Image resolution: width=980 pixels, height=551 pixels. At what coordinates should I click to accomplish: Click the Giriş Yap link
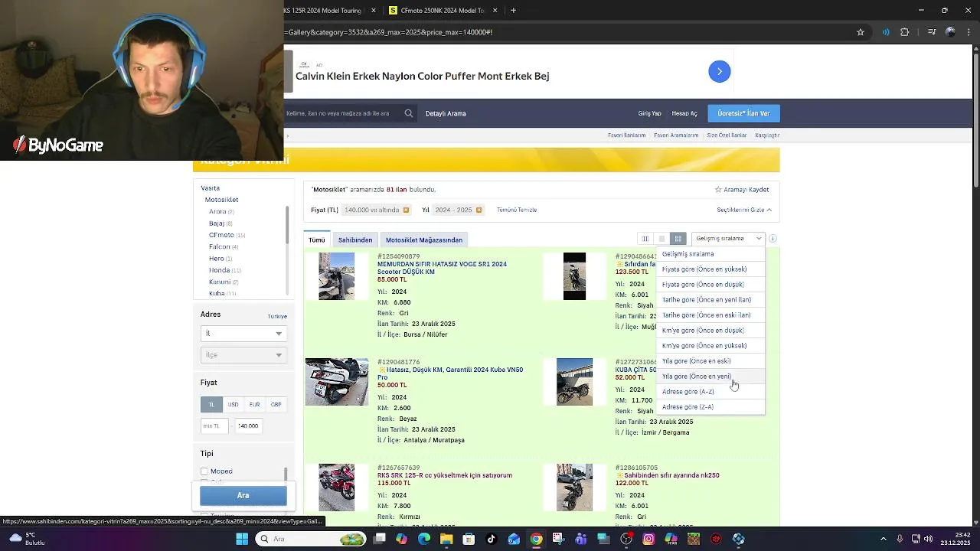point(650,113)
